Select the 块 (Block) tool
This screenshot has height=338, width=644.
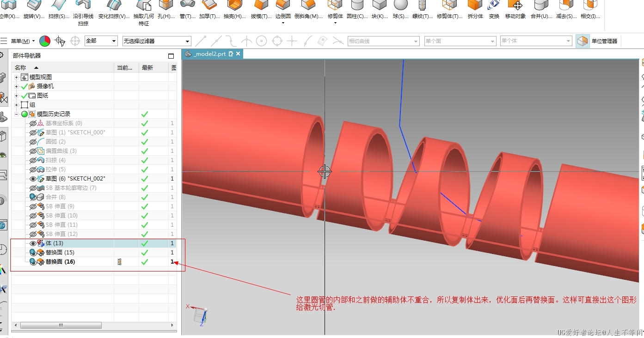(x=380, y=10)
